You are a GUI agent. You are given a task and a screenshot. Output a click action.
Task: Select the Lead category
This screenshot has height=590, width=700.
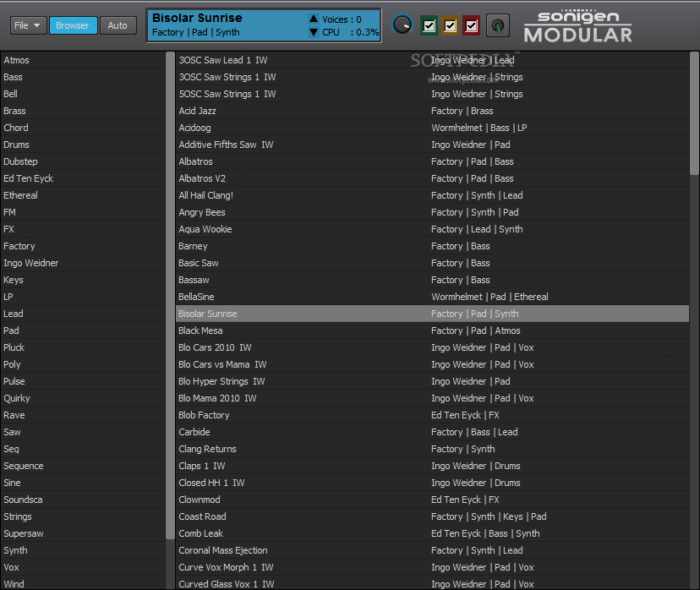point(83,314)
